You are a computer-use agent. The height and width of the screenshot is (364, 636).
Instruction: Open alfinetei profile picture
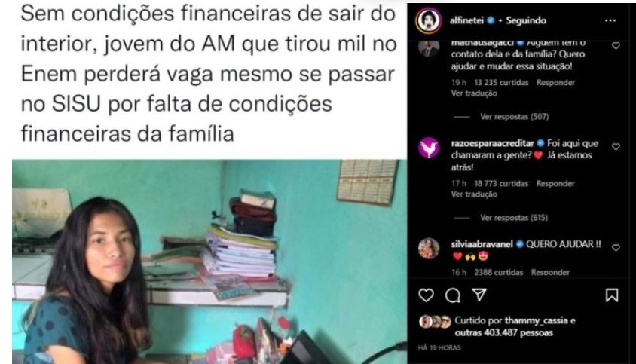[x=429, y=20]
